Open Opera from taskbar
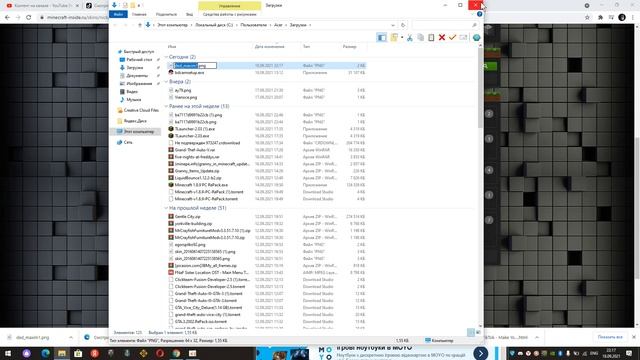Screen dimensions: 640x360 point(160,353)
